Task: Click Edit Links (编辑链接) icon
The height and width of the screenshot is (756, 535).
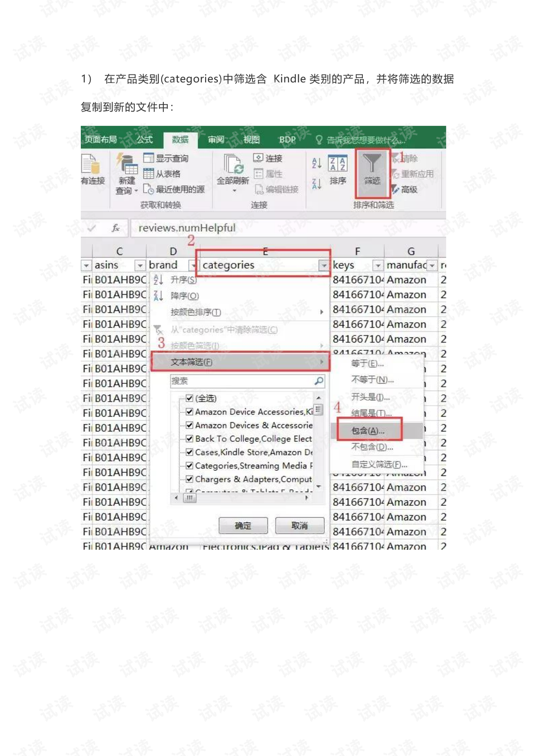Action: (x=258, y=189)
